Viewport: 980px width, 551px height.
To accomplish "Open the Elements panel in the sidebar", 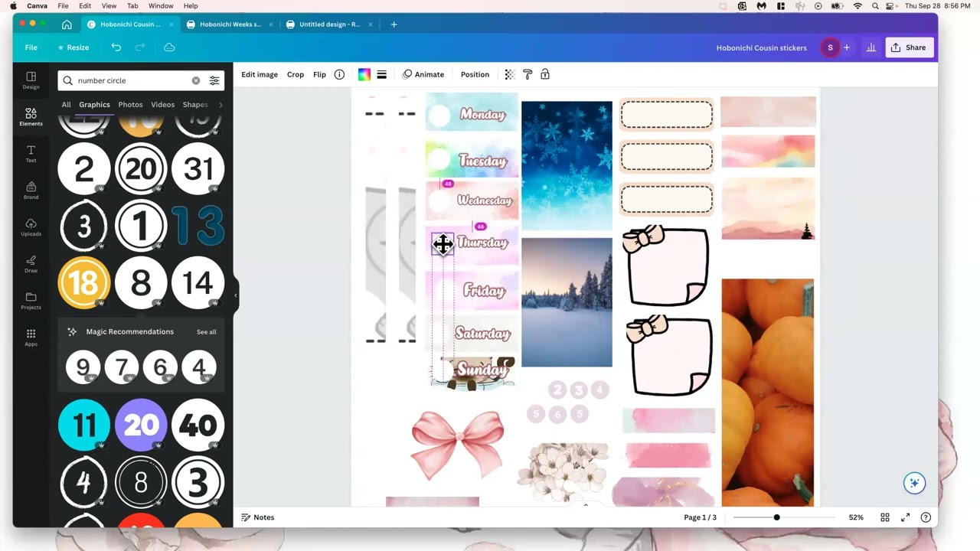I will pos(31,117).
